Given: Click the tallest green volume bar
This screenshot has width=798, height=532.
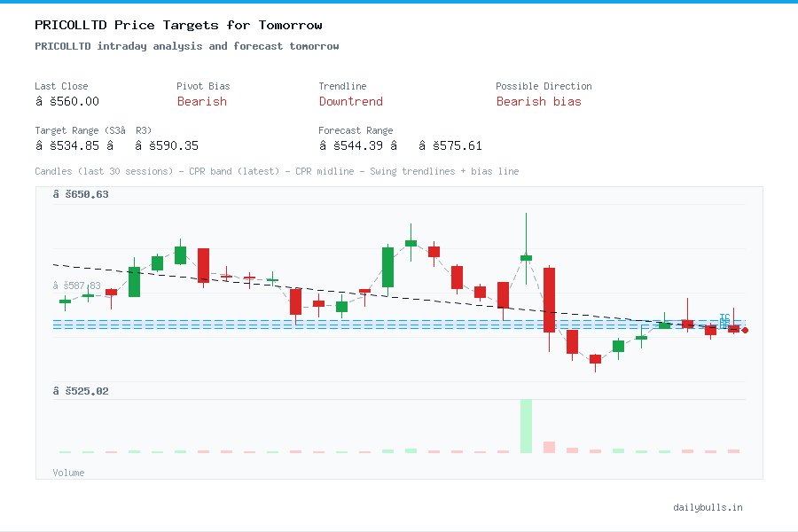Looking at the screenshot, I should [526, 426].
